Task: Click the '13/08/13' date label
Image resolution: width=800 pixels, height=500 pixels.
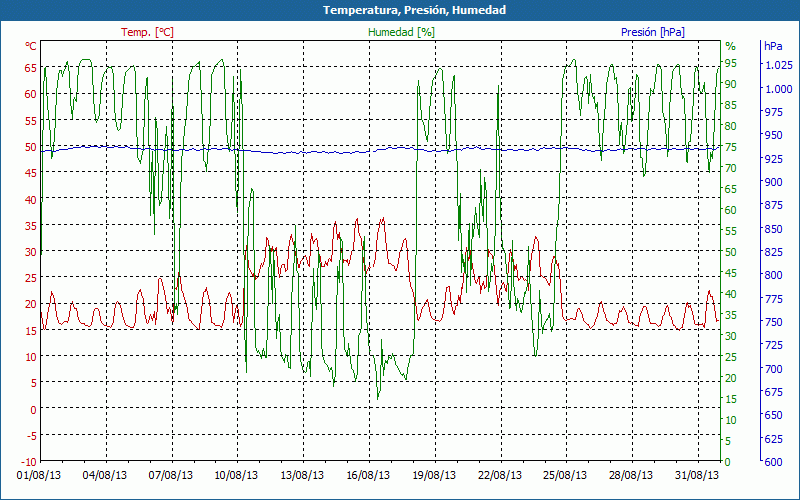Action: click(x=302, y=476)
